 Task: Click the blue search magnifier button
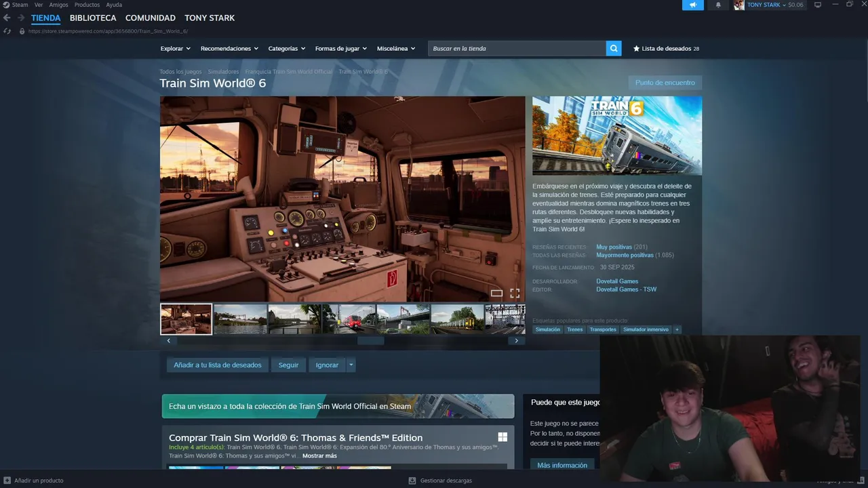coord(614,48)
